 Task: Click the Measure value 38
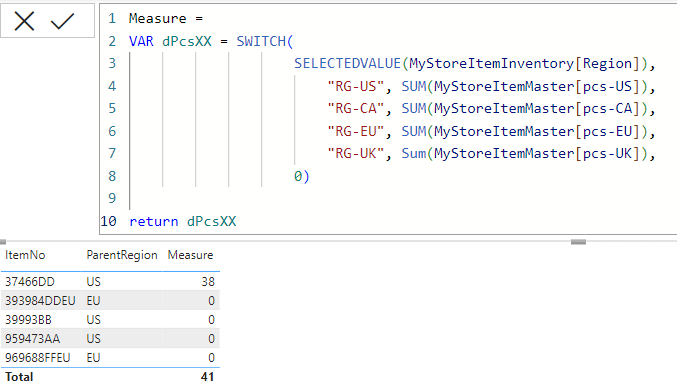pyautogui.click(x=208, y=282)
